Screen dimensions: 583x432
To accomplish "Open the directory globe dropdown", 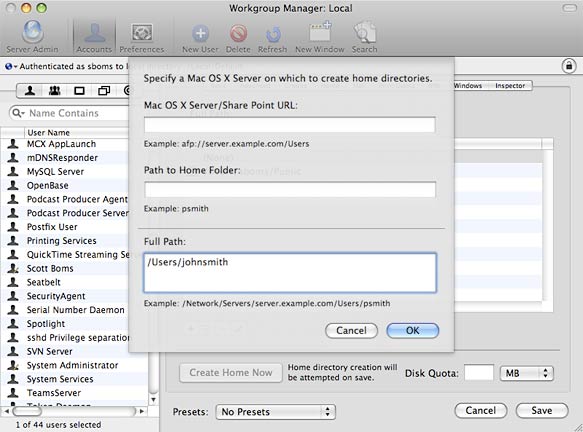I will click(11, 66).
